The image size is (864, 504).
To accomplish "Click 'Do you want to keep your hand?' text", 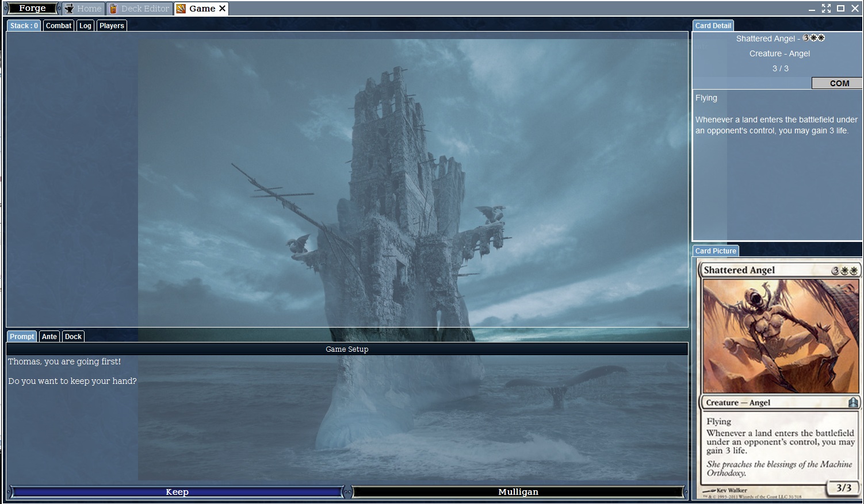I will [72, 381].
